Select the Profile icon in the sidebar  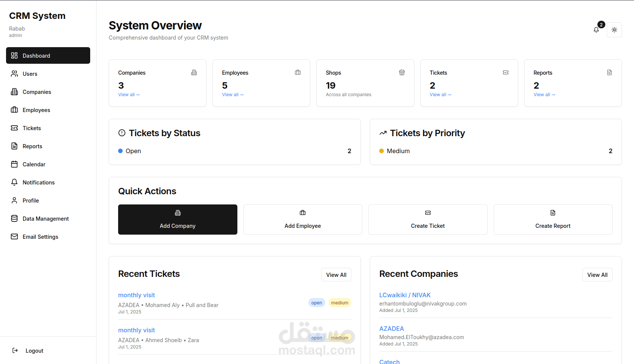coord(14,200)
